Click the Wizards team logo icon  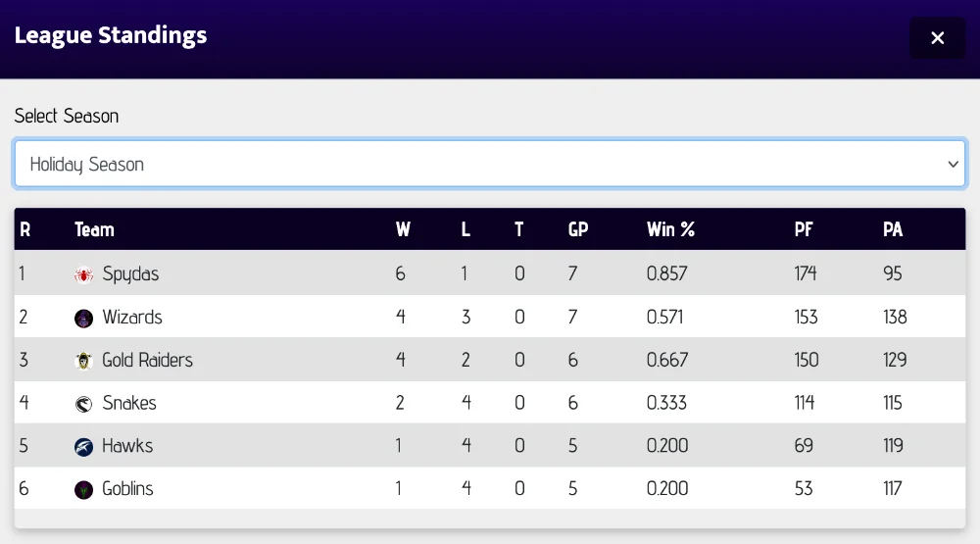(x=84, y=318)
